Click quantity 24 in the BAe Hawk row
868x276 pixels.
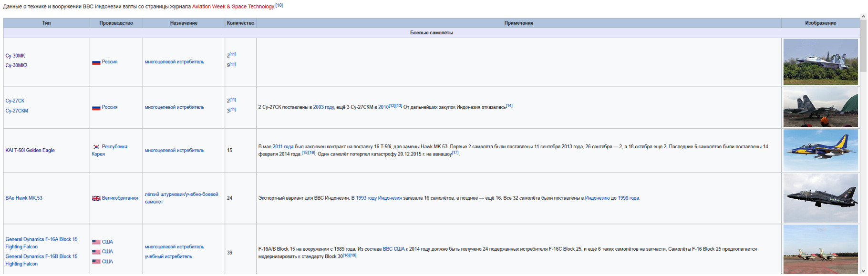tap(230, 198)
